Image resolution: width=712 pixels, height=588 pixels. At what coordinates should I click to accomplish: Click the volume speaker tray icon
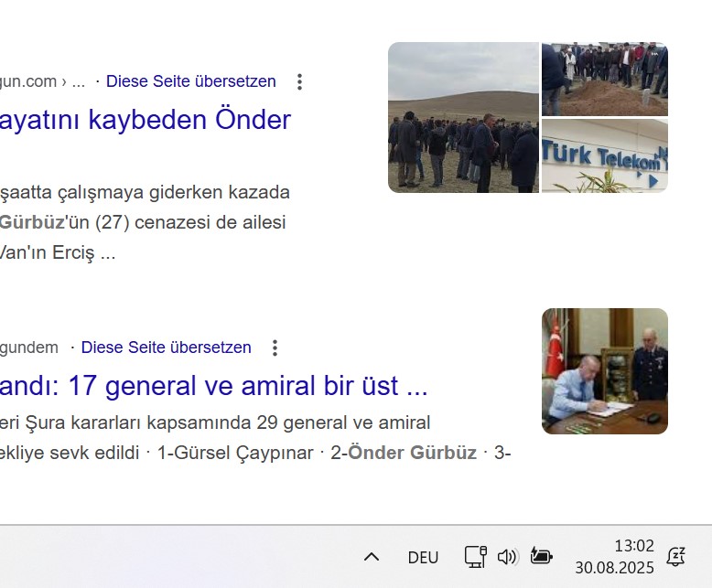pos(507,557)
